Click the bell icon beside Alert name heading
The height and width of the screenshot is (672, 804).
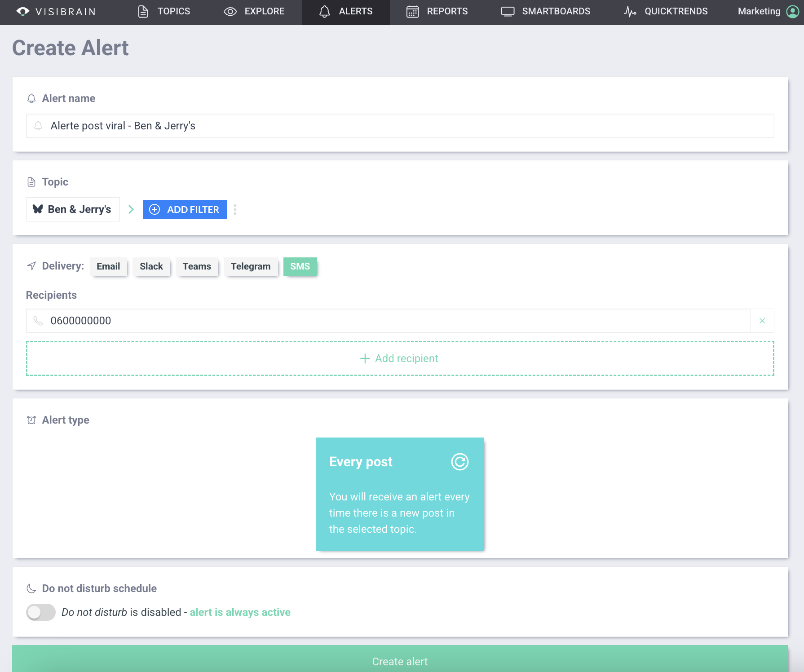tap(31, 98)
